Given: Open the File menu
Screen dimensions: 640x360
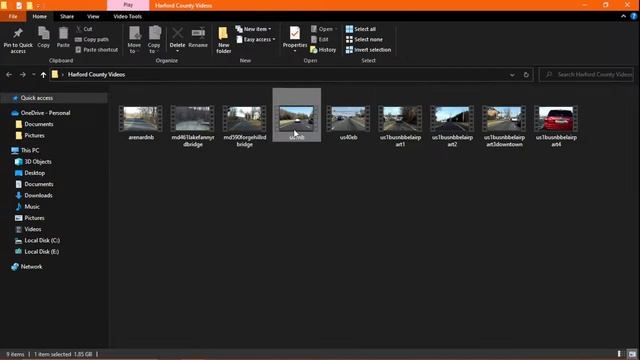Looking at the screenshot, I should click(13, 16).
